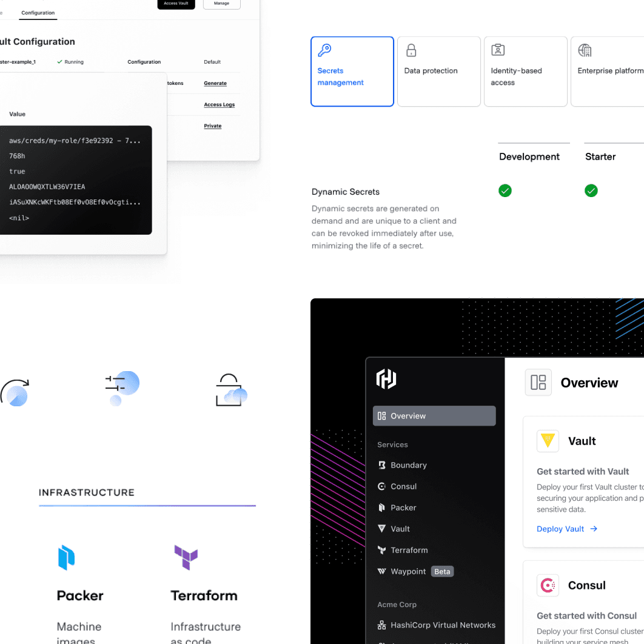Image resolution: width=644 pixels, height=644 pixels.
Task: Click the Default configuration value
Action: coord(212,62)
